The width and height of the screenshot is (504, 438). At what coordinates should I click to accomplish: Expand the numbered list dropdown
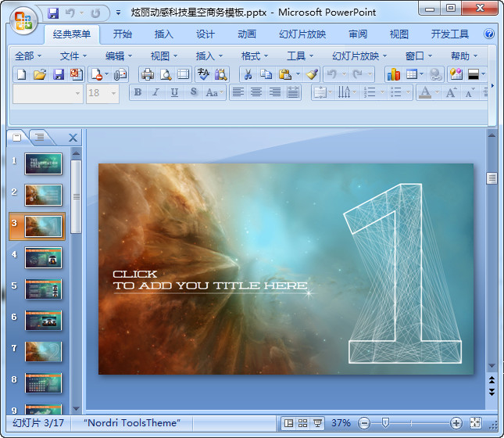[x=382, y=93]
